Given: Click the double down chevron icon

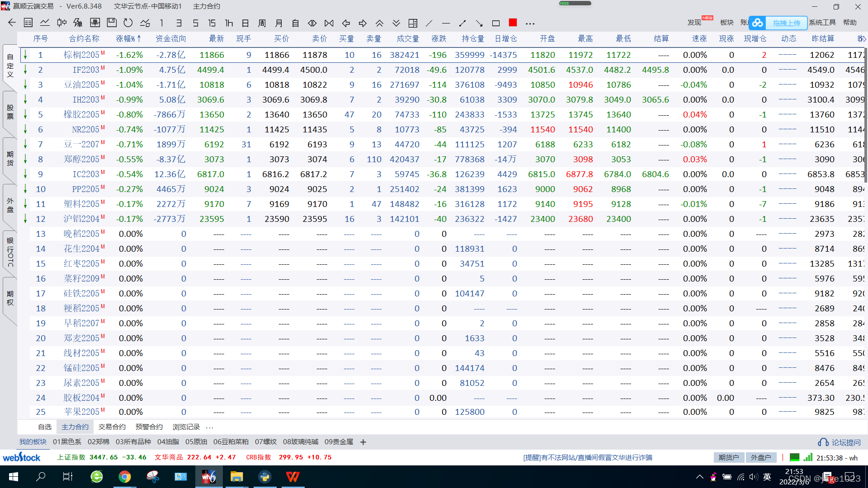Looking at the screenshot, I should 396,23.
